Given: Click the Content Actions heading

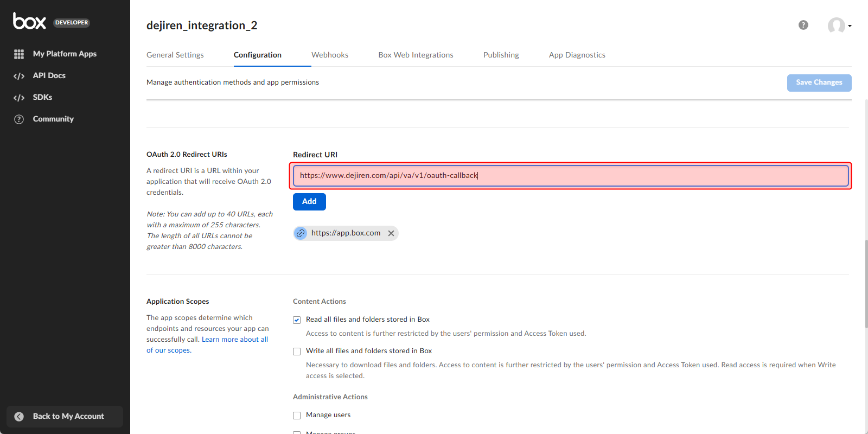Looking at the screenshot, I should point(320,302).
